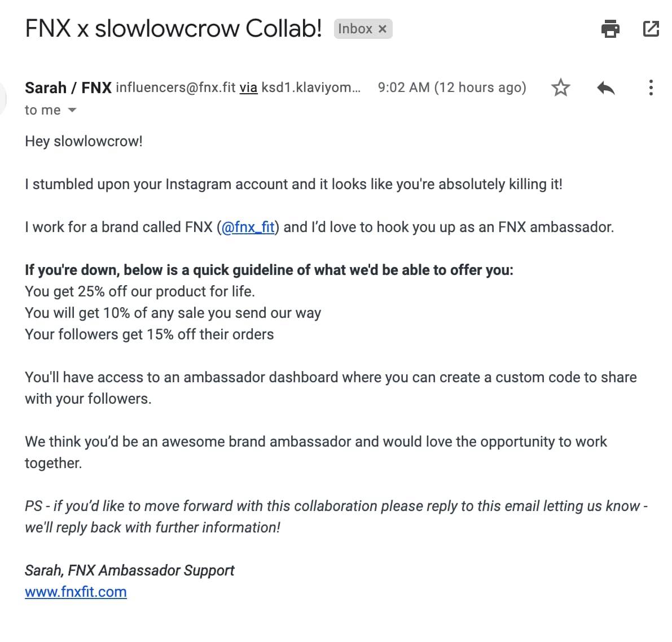Select the influencers@fnx.fit email address
The image size is (672, 642).
click(x=175, y=88)
